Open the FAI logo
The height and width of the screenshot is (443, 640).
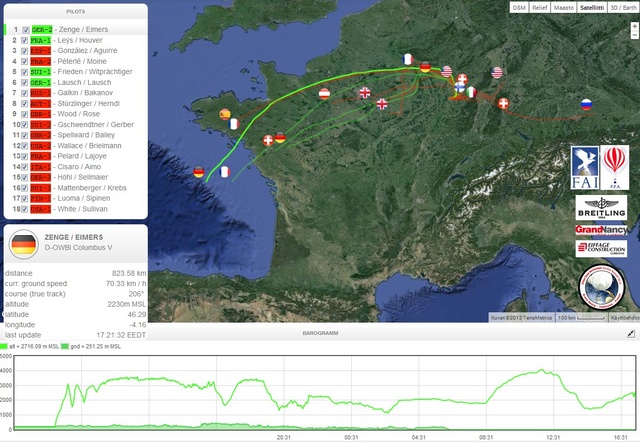tap(584, 166)
